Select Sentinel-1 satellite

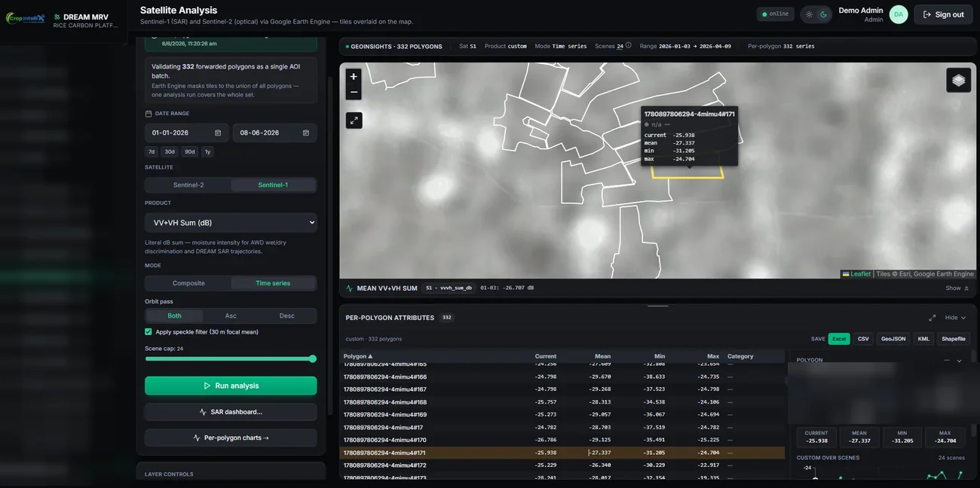273,185
